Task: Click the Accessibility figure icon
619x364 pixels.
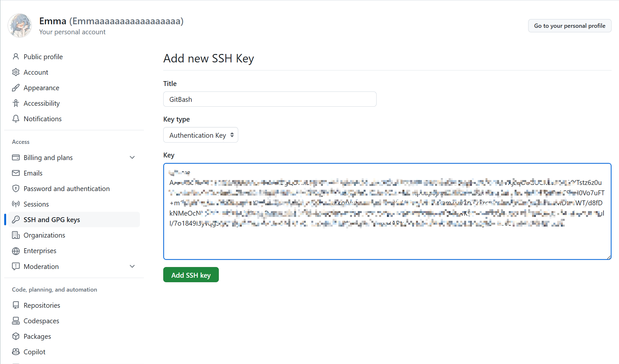Action: [16, 103]
